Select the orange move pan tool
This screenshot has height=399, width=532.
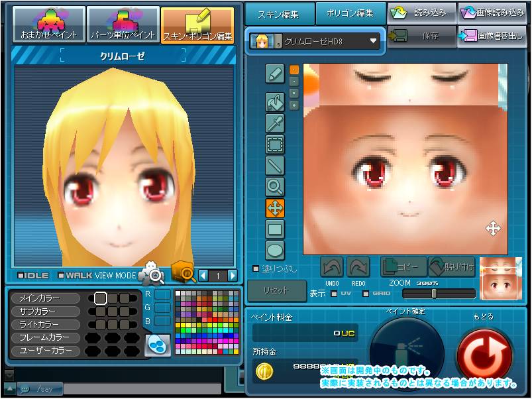(x=275, y=208)
